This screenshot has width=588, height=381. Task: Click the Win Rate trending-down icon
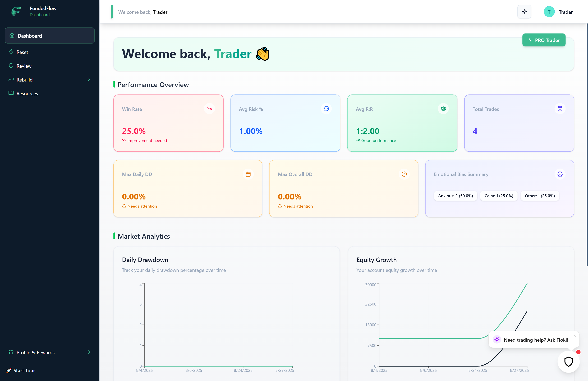[x=209, y=109]
